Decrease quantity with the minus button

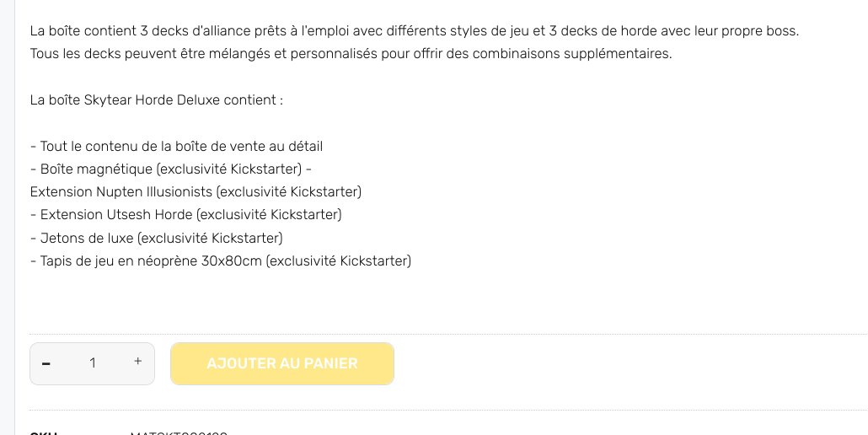[x=46, y=363]
